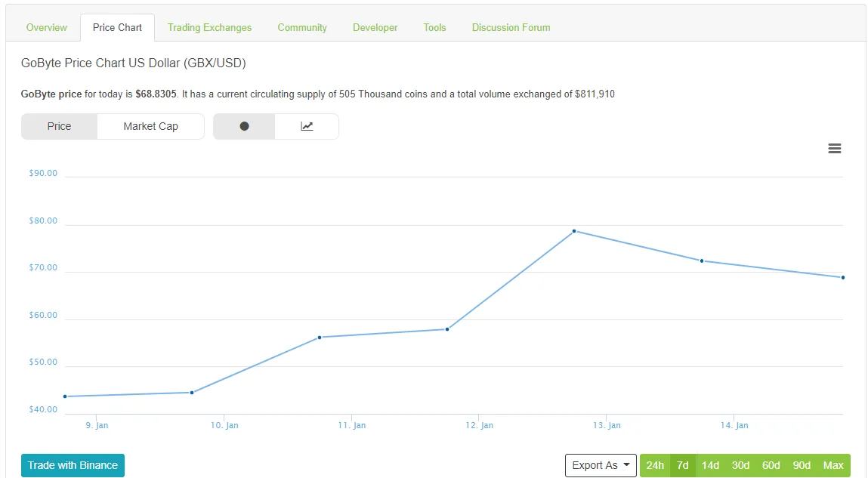Screen dimensions: 868x478
Task: Click the data point before 12. Jan
Action: pos(447,330)
